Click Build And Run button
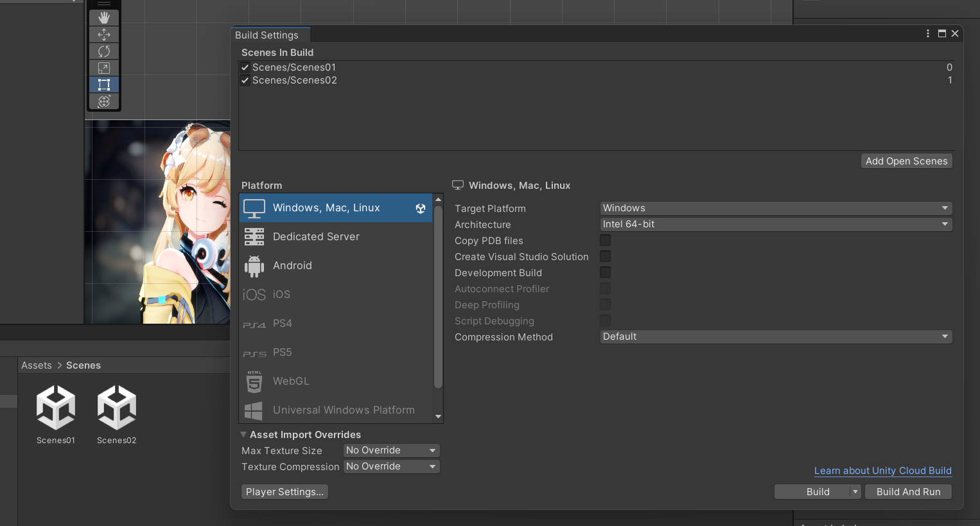 pyautogui.click(x=908, y=492)
